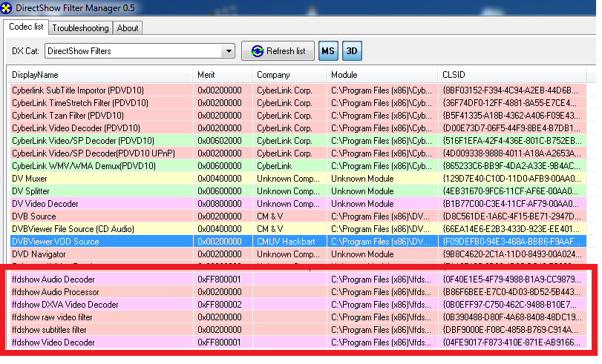Select the DVBViewer VOD Source row

[298, 242]
